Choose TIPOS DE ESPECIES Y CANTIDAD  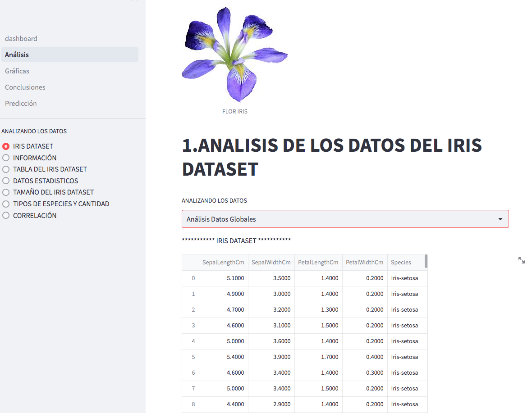coord(5,204)
